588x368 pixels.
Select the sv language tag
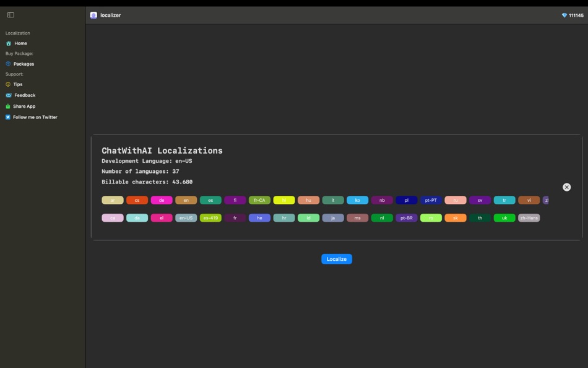click(480, 200)
